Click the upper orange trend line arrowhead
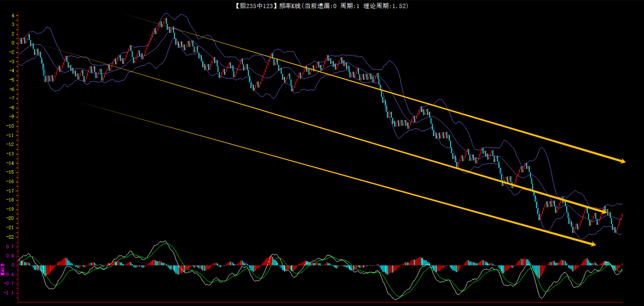The width and height of the screenshot is (644, 306). pos(623,161)
